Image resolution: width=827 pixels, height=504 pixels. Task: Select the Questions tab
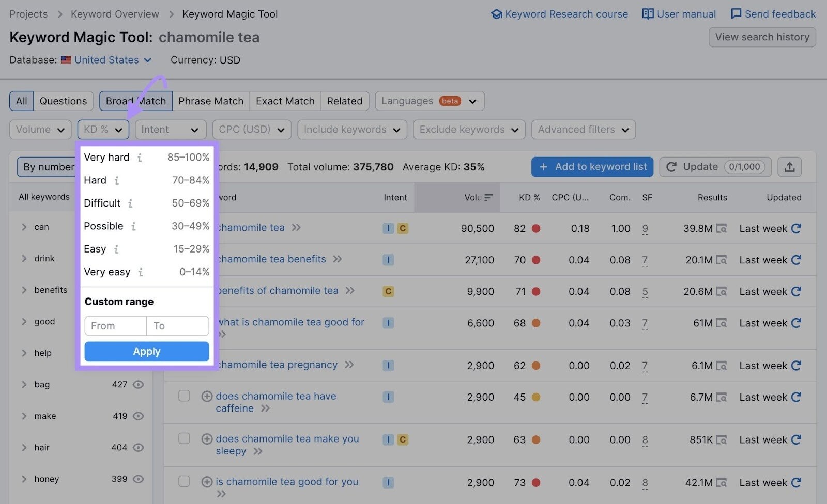[x=63, y=101]
